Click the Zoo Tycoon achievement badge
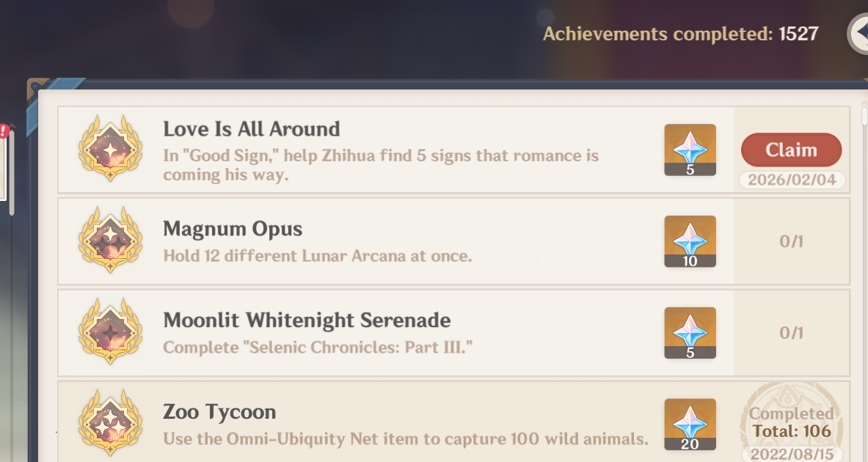 click(x=110, y=424)
